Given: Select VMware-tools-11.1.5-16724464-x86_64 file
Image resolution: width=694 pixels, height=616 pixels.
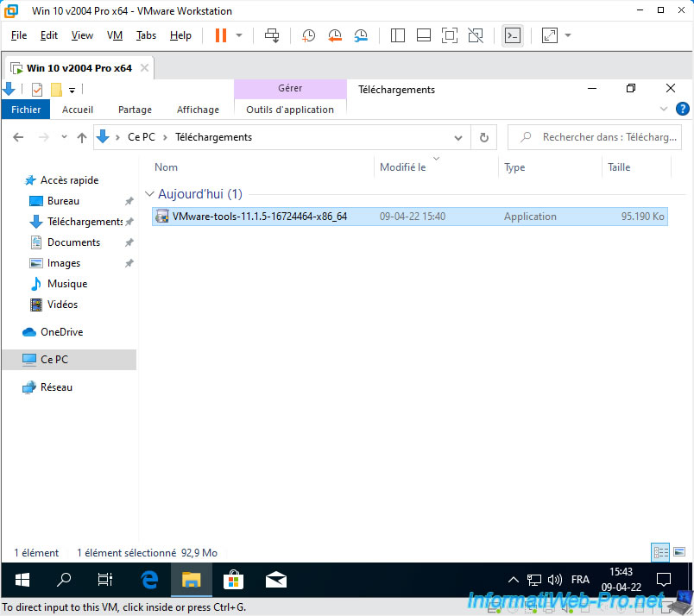Looking at the screenshot, I should 410,217.
